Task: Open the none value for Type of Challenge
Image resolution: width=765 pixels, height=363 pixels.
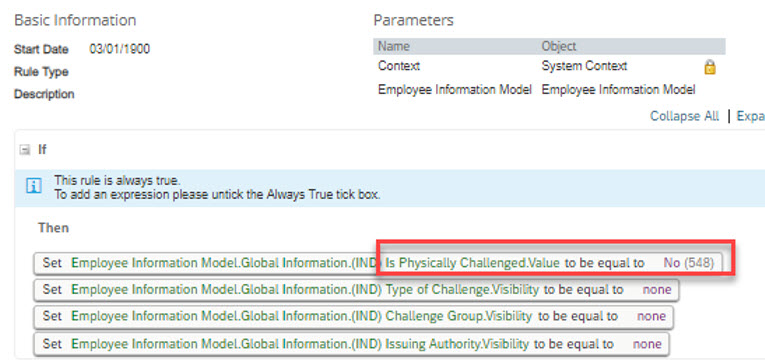Action: pyautogui.click(x=657, y=290)
